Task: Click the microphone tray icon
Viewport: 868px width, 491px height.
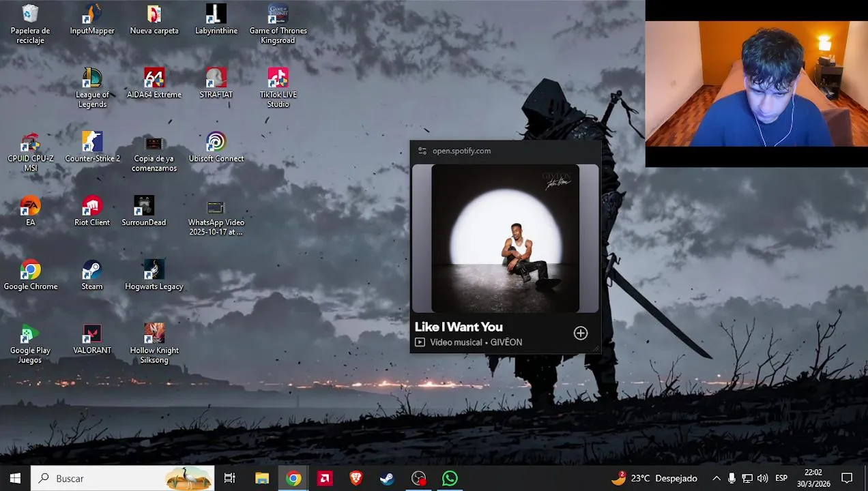Action: (732, 478)
